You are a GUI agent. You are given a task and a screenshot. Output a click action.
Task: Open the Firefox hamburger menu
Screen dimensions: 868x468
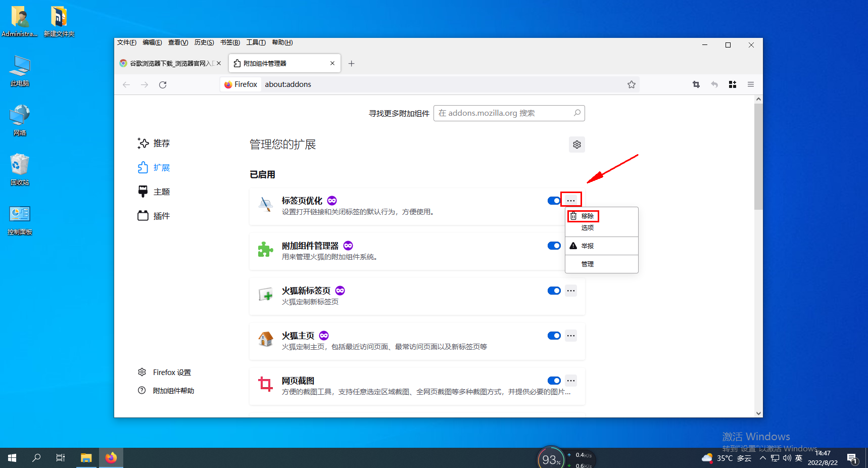coord(751,84)
